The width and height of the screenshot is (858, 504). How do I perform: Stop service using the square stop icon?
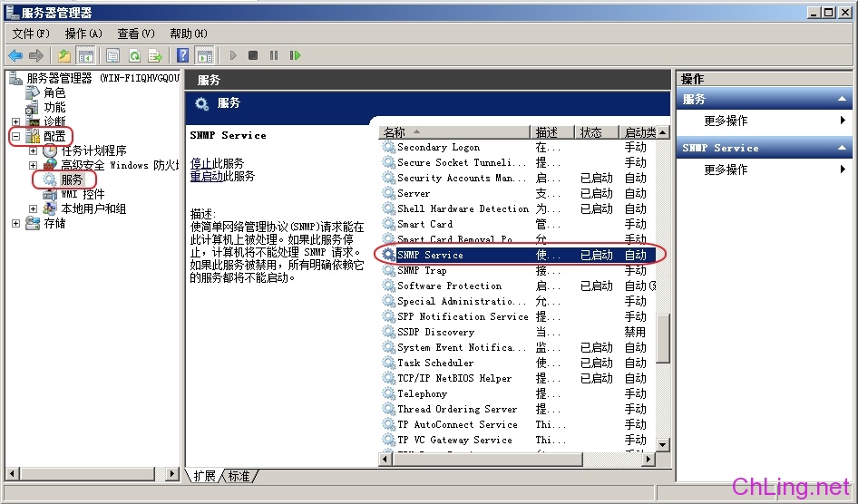point(253,55)
